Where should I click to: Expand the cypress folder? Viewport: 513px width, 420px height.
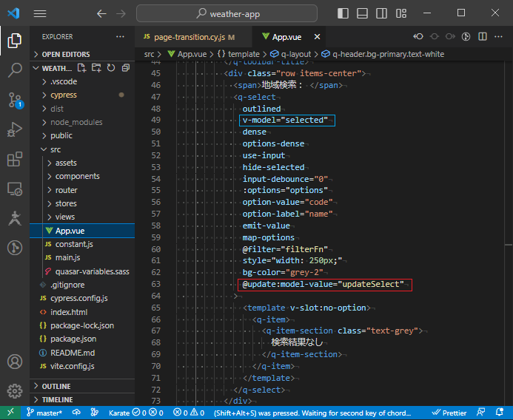coord(81,95)
